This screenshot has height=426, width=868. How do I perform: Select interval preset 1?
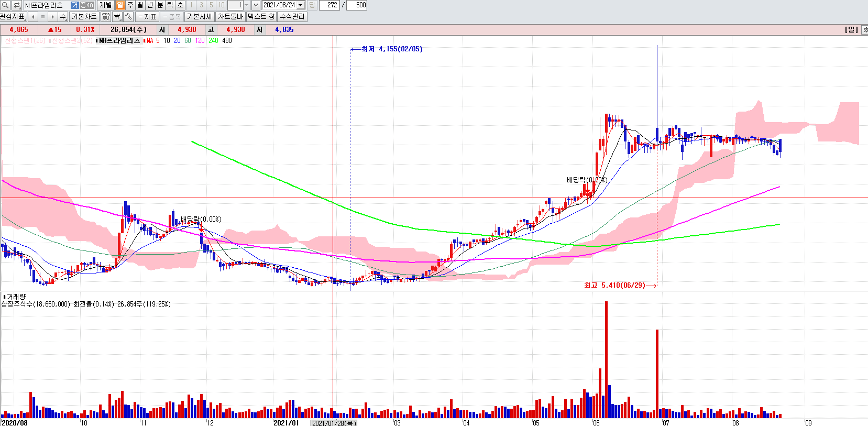(191, 5)
